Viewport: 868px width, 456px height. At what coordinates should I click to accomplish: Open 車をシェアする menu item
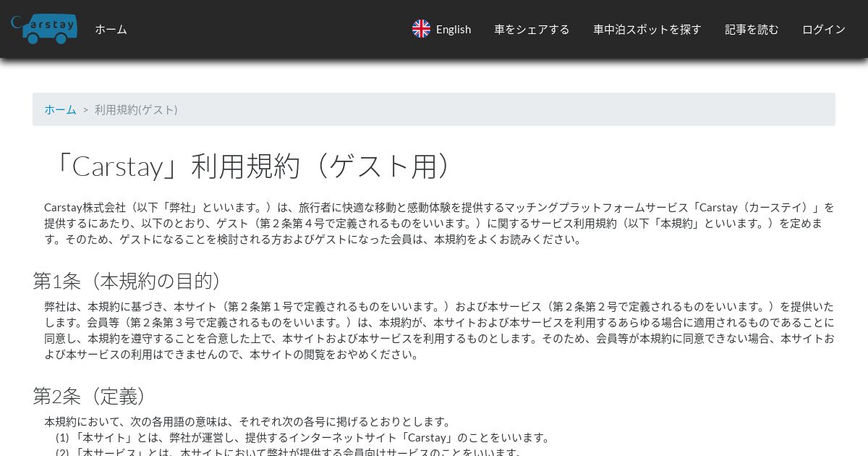click(x=532, y=29)
